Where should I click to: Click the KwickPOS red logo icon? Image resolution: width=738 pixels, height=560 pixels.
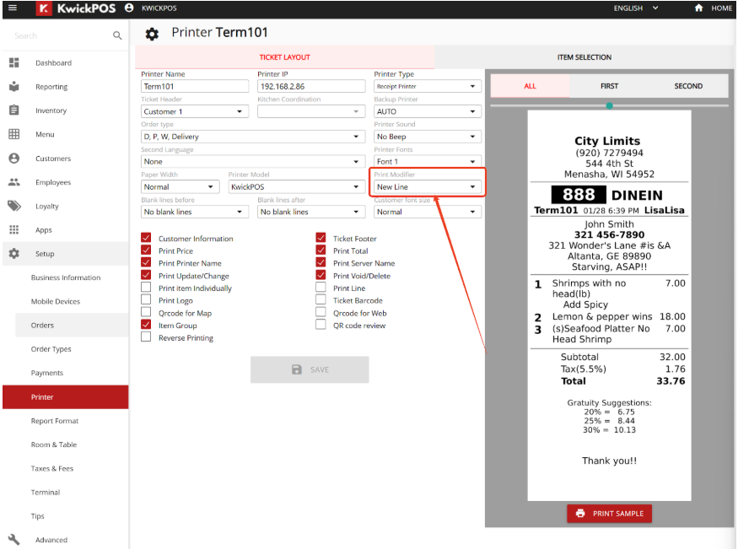pos(44,8)
